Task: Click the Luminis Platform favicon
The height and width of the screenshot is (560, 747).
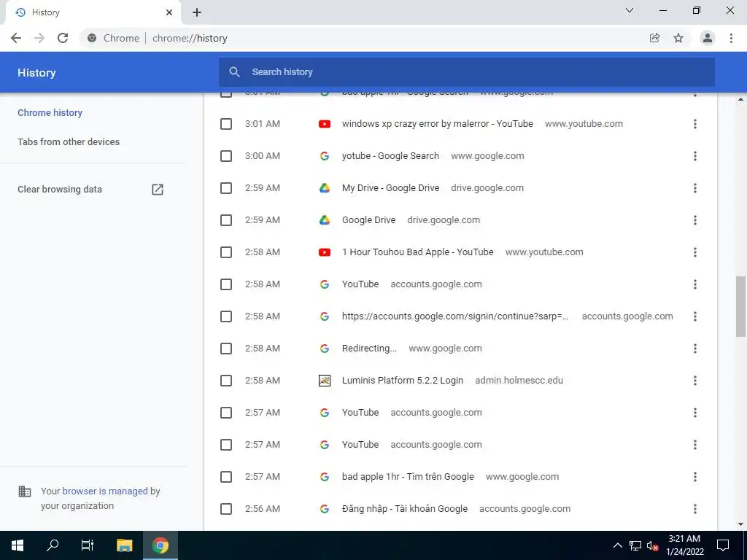Action: click(x=325, y=381)
